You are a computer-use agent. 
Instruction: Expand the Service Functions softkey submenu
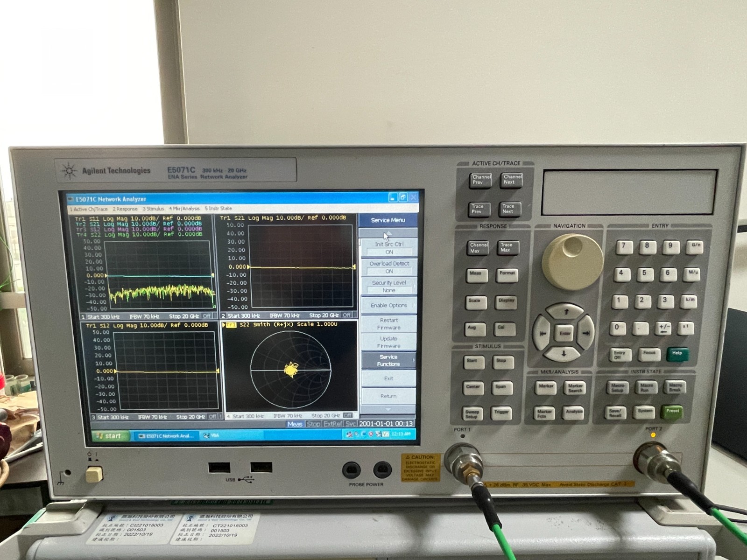point(389,360)
